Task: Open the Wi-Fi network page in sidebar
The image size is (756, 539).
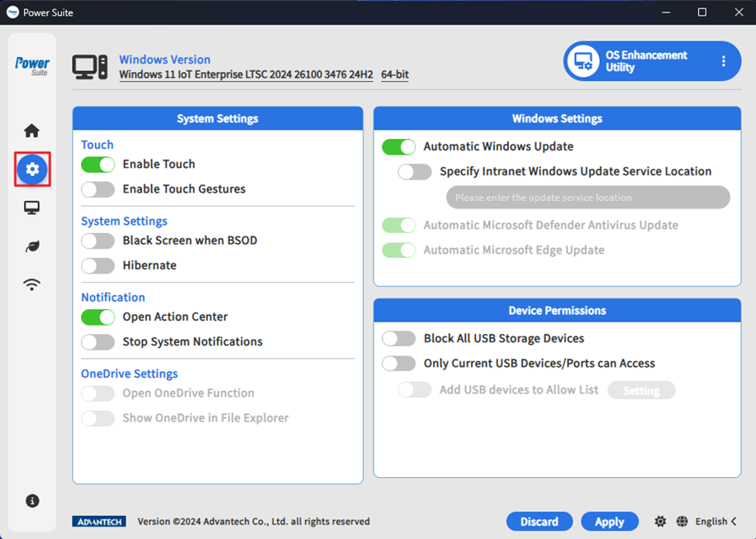Action: coord(31,285)
